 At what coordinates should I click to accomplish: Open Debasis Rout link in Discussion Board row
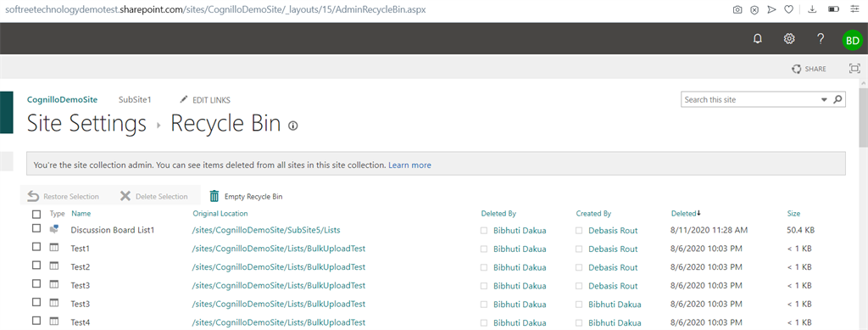tap(613, 231)
